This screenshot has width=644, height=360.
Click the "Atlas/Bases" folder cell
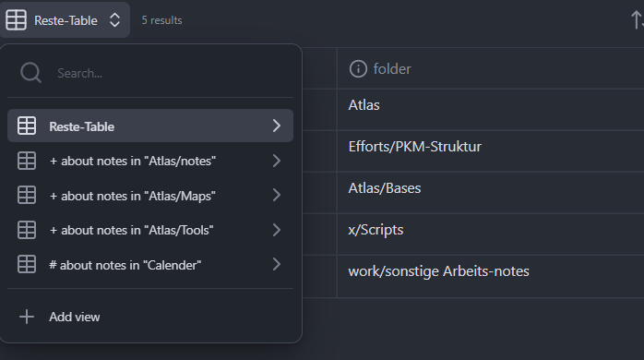[491, 192]
